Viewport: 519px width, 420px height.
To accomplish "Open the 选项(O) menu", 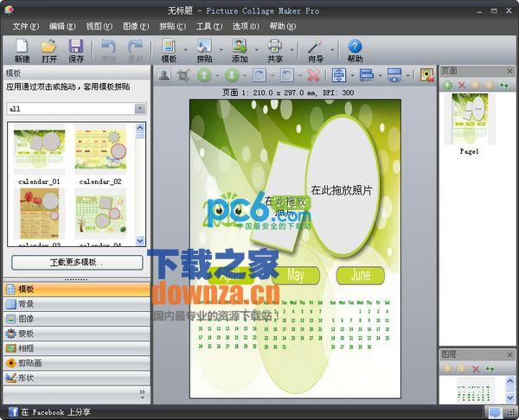I will 246,26.
